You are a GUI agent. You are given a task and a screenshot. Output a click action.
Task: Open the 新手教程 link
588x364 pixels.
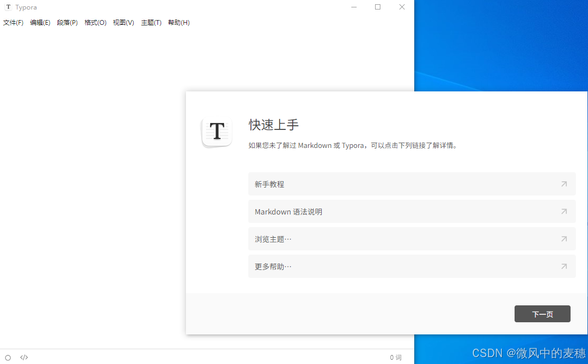coord(412,184)
